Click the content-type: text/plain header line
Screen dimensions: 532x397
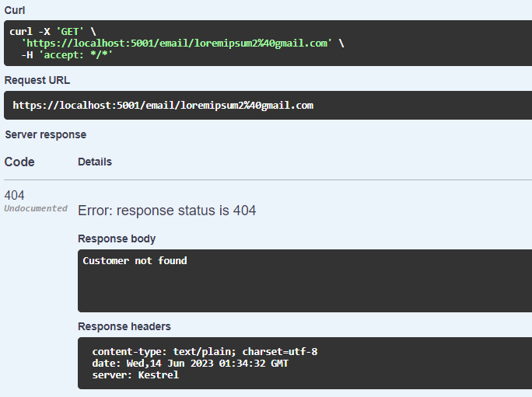pos(205,352)
